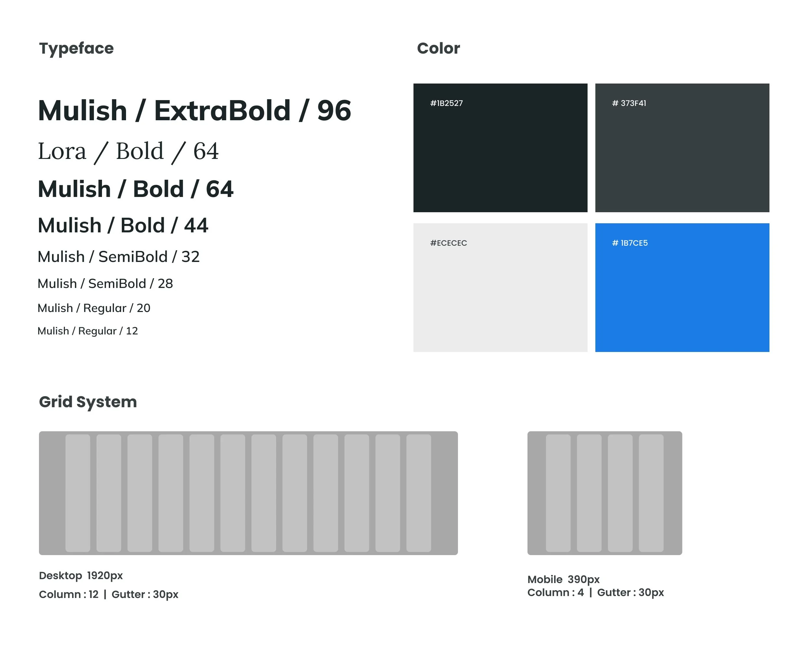
Task: Select Mulish / SemiBold / 32 text
Action: (x=119, y=257)
